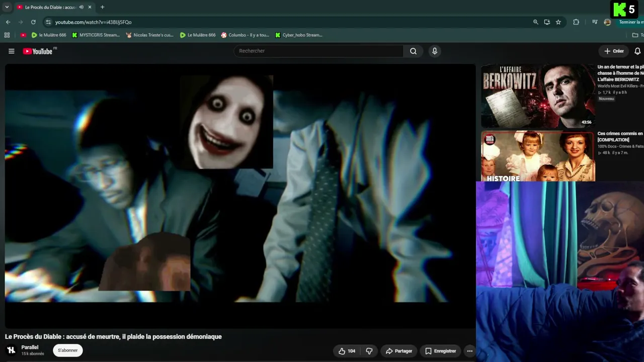
Task: Open media controls icon in toolbar
Action: (x=595, y=22)
